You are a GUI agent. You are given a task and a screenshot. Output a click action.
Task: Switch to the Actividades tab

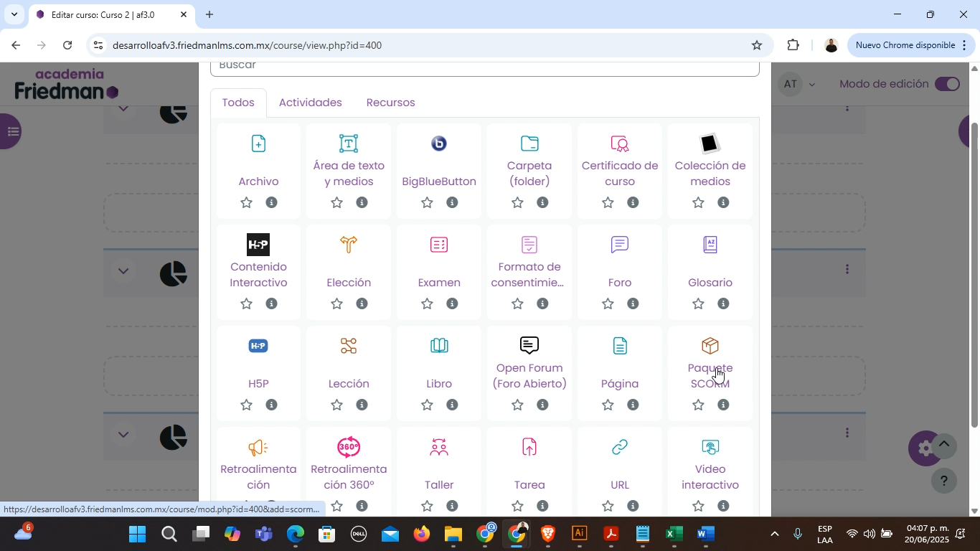310,103
